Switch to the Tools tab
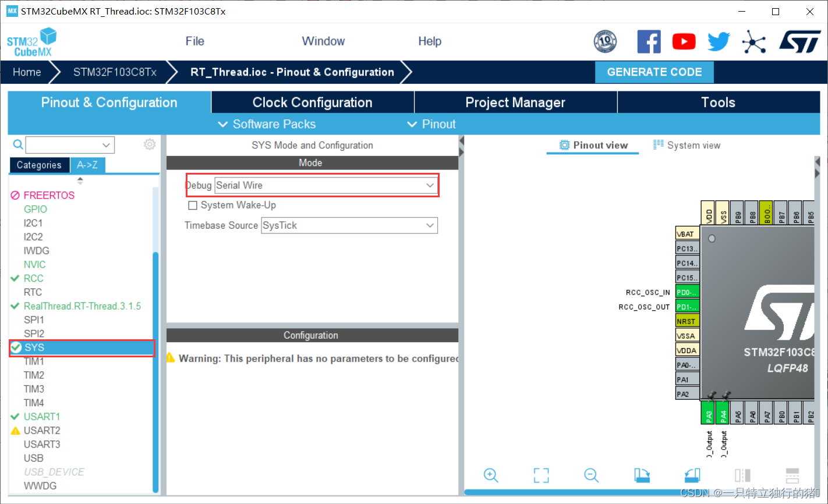The image size is (828, 504). pyautogui.click(x=719, y=102)
